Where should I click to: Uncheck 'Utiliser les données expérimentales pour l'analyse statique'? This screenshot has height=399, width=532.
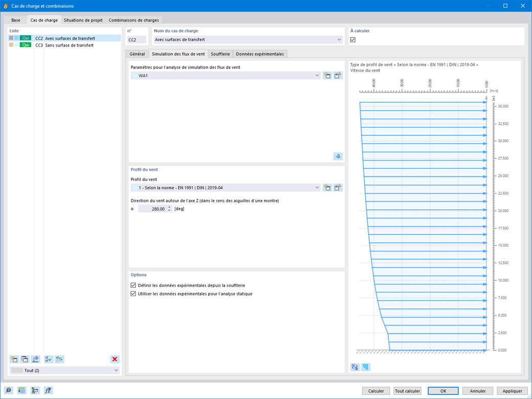pyautogui.click(x=133, y=294)
